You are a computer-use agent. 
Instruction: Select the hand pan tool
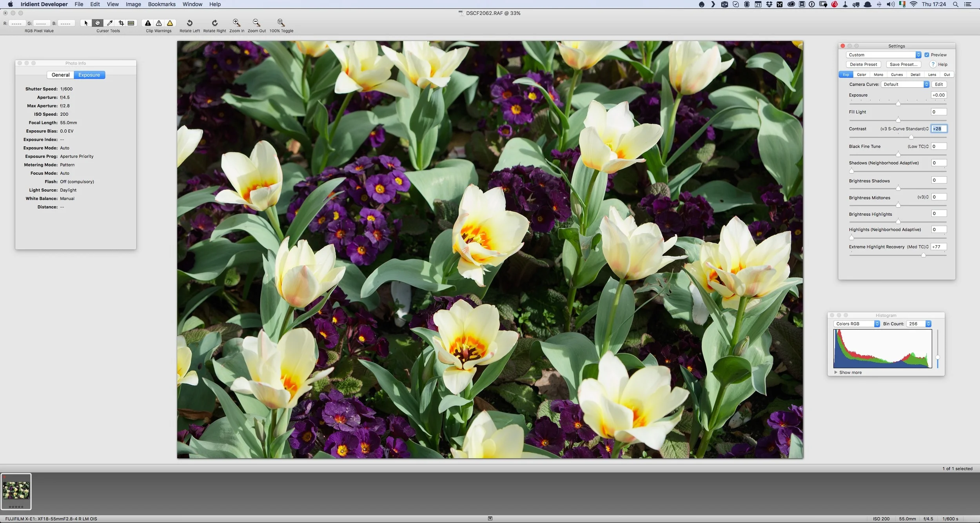point(97,23)
